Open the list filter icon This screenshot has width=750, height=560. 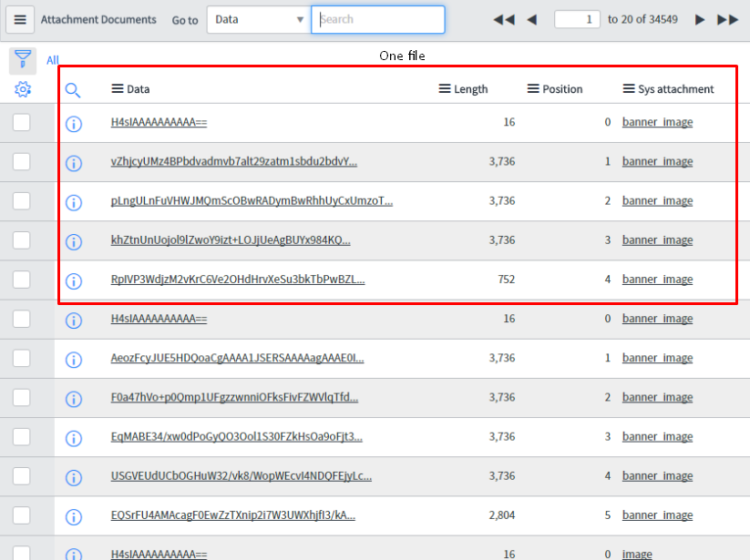(x=23, y=57)
